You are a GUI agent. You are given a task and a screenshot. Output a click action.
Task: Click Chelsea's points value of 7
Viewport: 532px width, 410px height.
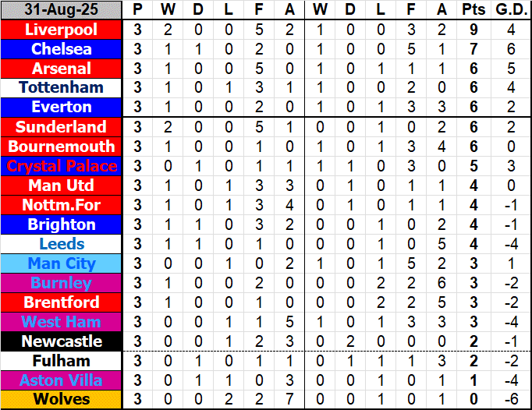pyautogui.click(x=470, y=49)
